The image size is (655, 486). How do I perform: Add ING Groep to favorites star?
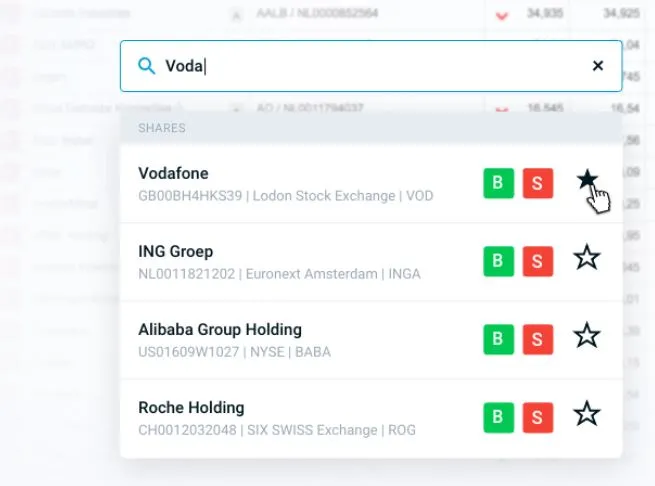[x=587, y=257]
